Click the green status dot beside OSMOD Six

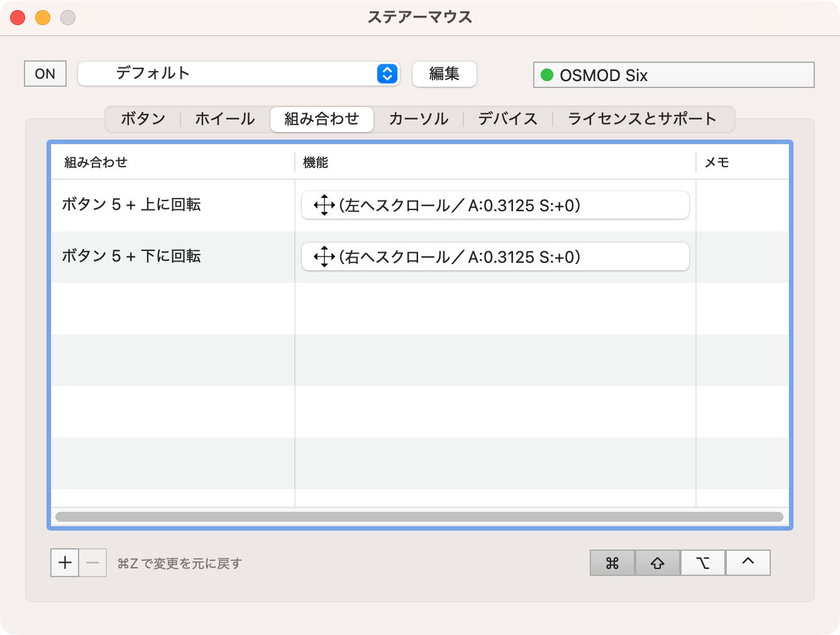[x=547, y=75]
